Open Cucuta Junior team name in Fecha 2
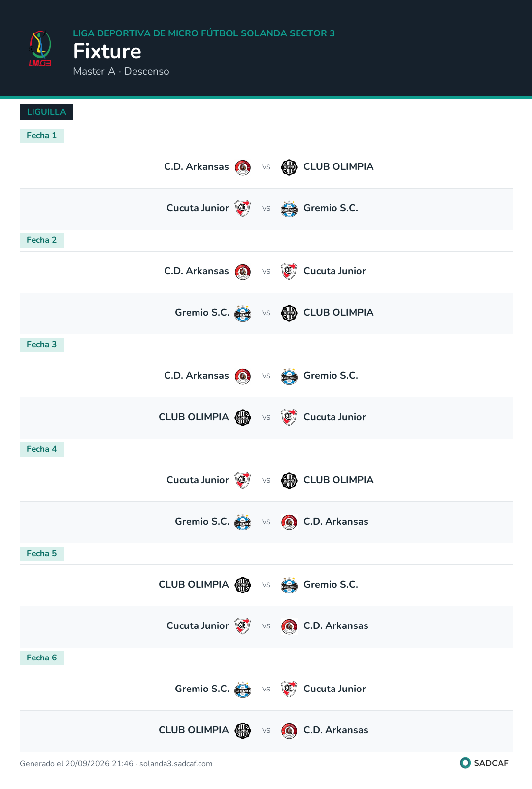This screenshot has width=532, height=789. pos(334,271)
